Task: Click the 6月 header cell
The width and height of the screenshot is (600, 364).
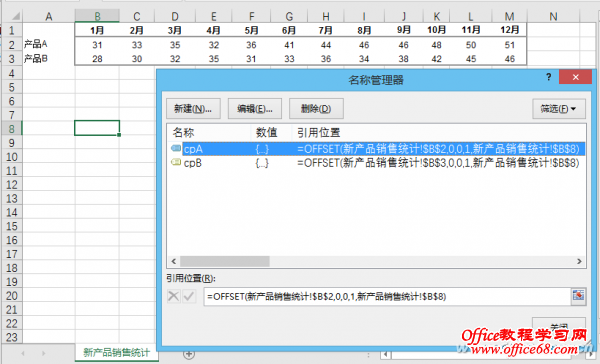Action: 289,30
